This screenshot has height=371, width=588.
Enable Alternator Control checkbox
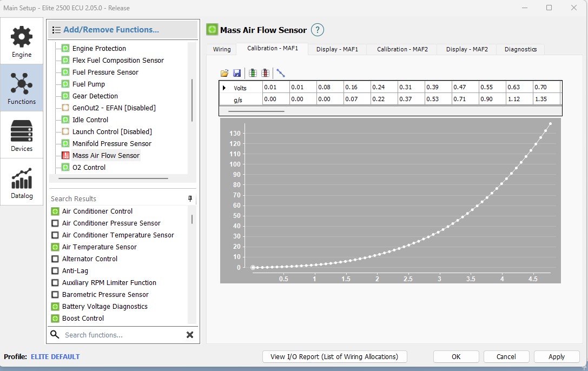[x=55, y=259]
